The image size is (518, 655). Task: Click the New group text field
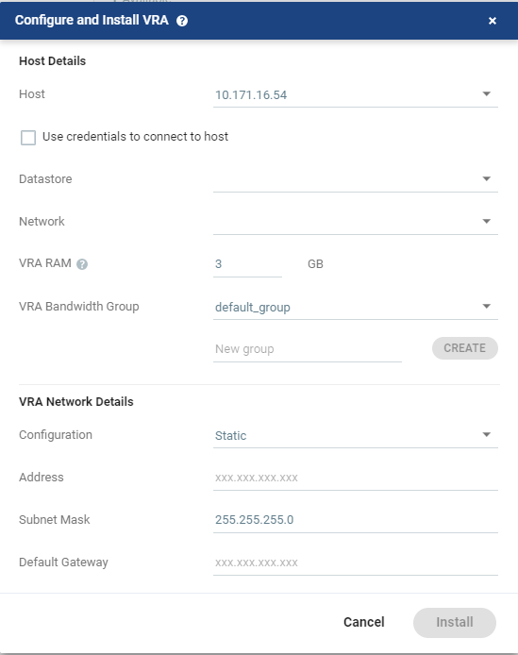[307, 349]
